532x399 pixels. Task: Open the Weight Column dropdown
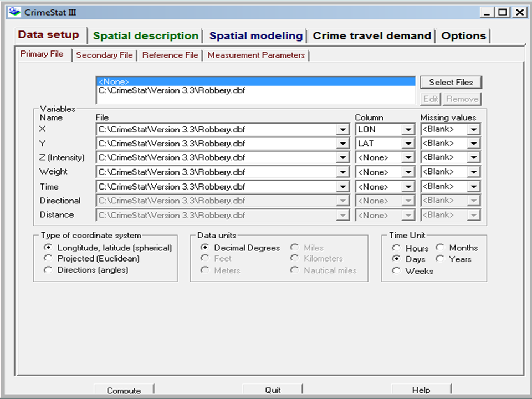pyautogui.click(x=408, y=172)
